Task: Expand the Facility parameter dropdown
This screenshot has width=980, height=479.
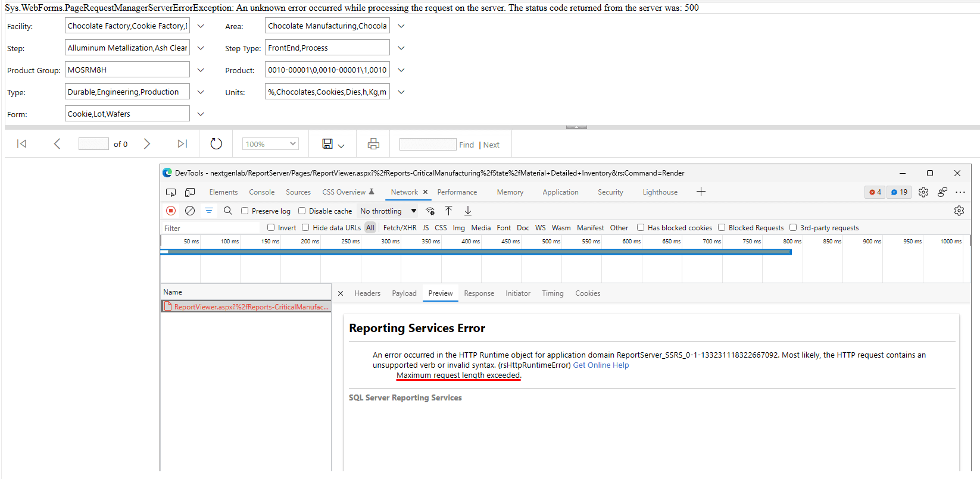Action: [x=201, y=26]
